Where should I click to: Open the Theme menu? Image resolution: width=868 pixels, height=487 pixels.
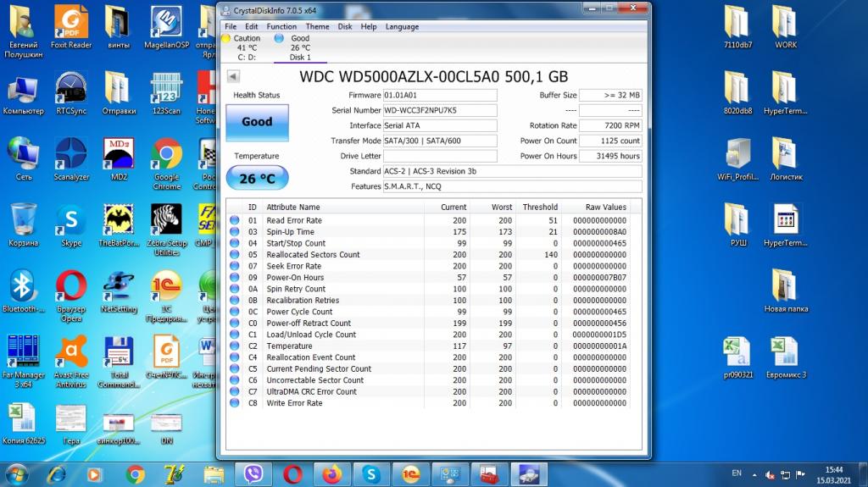click(x=317, y=26)
